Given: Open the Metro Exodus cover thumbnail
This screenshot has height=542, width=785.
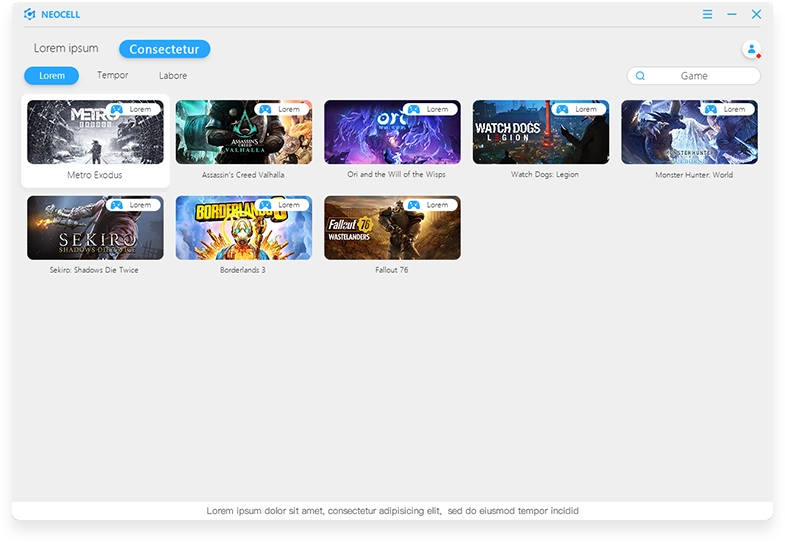Looking at the screenshot, I should [x=95, y=132].
